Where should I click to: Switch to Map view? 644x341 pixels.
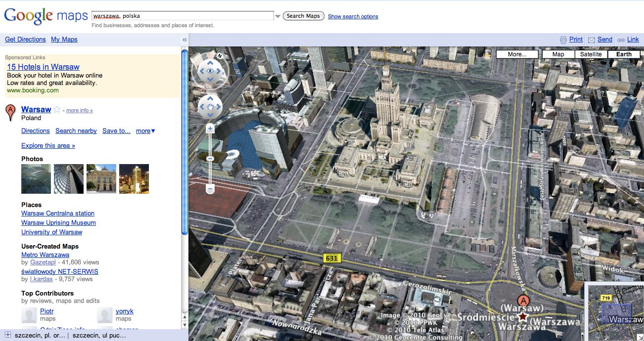pos(558,54)
